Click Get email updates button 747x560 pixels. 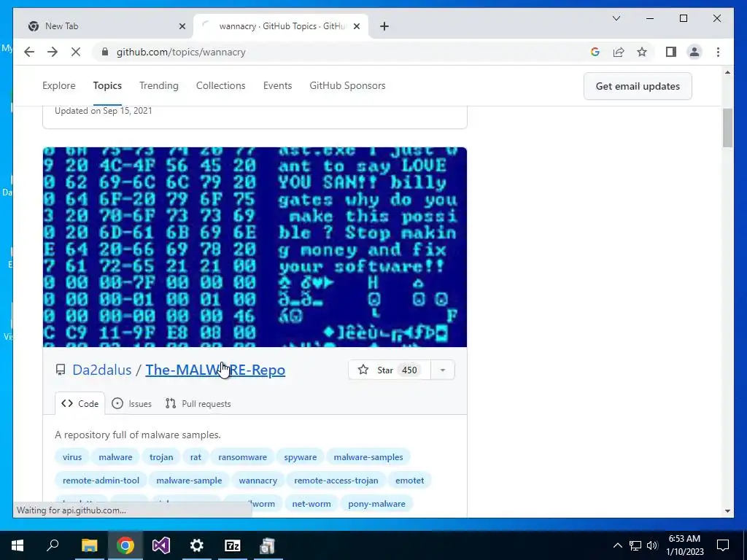pos(638,86)
